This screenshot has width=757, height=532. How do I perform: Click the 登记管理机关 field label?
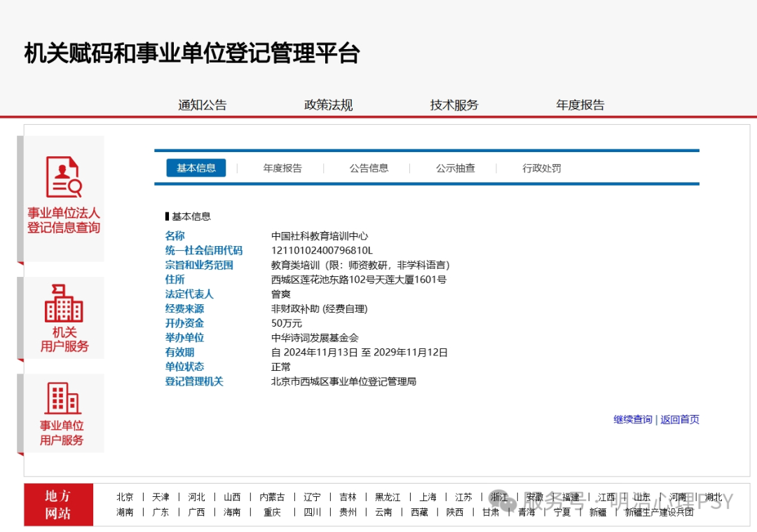pos(194,381)
